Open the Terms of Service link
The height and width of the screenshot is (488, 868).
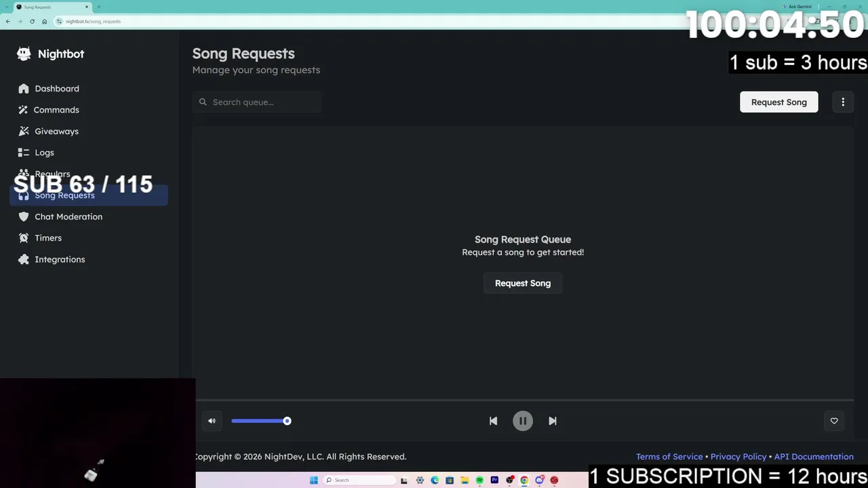(x=669, y=457)
